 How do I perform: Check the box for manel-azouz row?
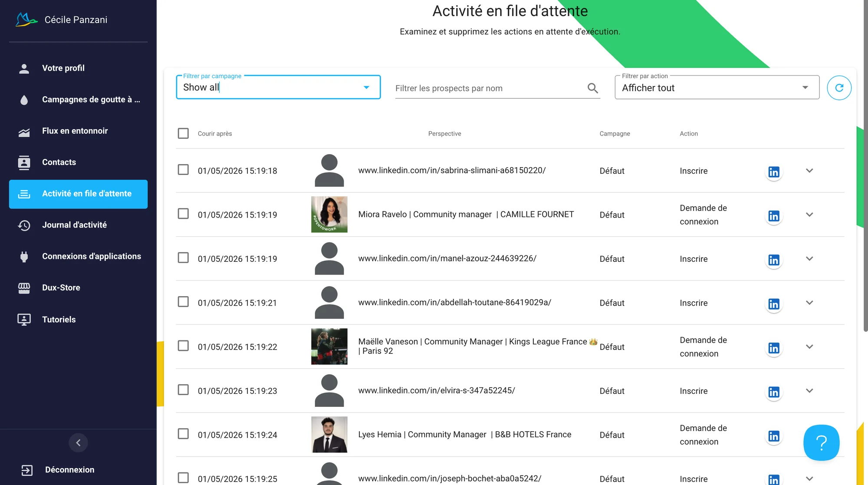pyautogui.click(x=183, y=257)
